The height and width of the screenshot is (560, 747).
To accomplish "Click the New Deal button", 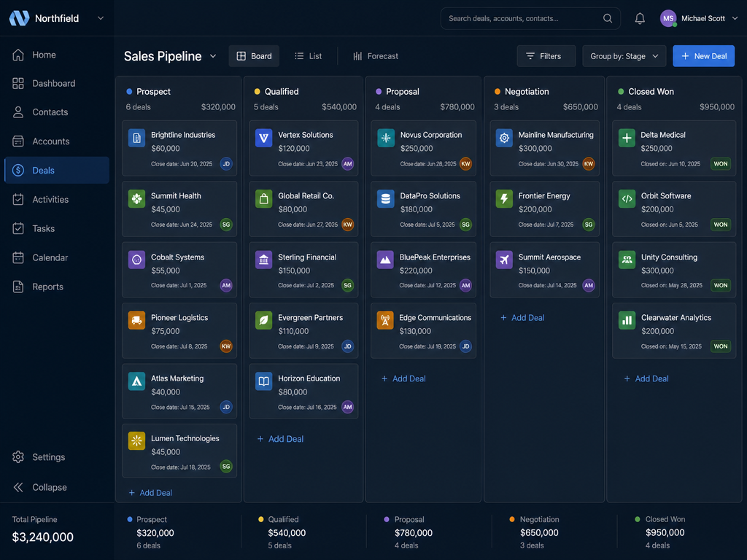I will (703, 56).
